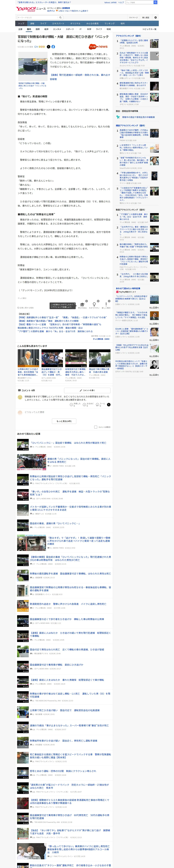Open 財務省所有車がひき逃げ疑い 国会近く article
The height and width of the screenshot is (868, 174).
pos(64,741)
